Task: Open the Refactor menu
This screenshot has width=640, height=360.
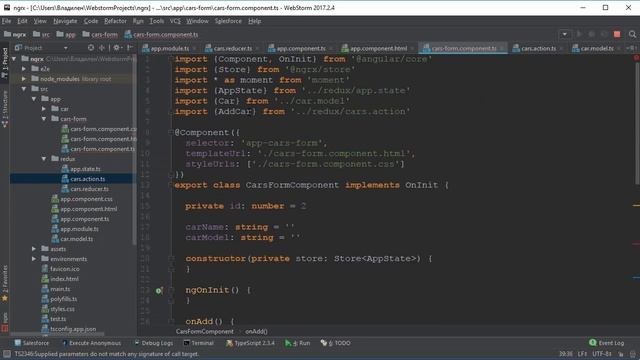Action: [116, 21]
